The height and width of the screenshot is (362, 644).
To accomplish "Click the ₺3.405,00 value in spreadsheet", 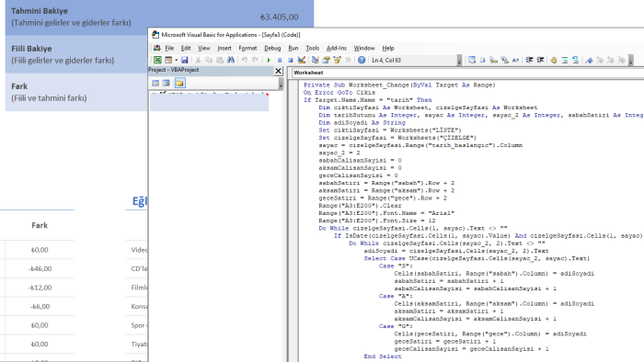I will pos(280,17).
